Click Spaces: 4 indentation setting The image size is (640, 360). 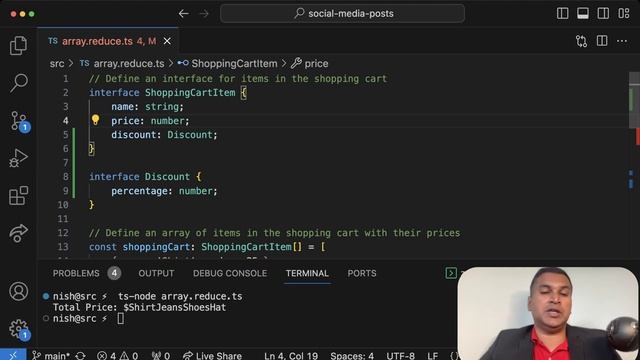tap(352, 356)
